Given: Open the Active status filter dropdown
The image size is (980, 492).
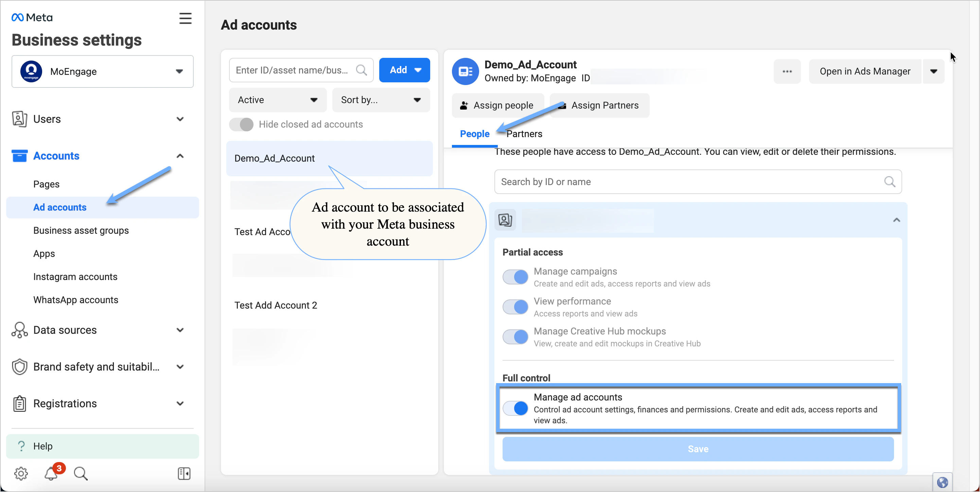Looking at the screenshot, I should [277, 100].
